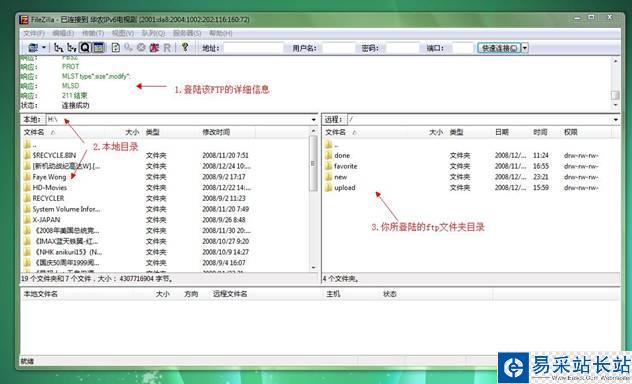Select the remote upload folder icon
Viewport: 632px width, 384px height.
(328, 187)
